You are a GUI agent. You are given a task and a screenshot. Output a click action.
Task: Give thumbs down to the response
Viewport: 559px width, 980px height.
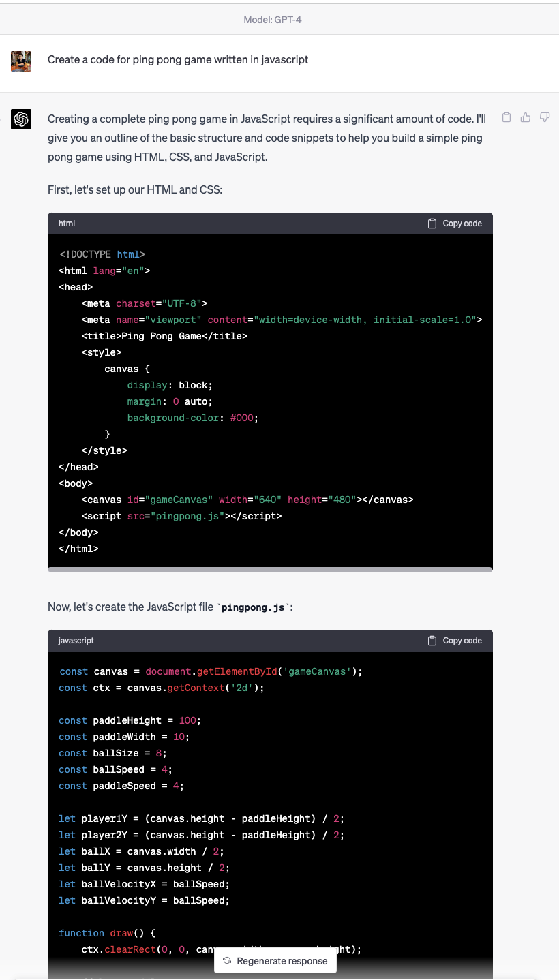(545, 117)
